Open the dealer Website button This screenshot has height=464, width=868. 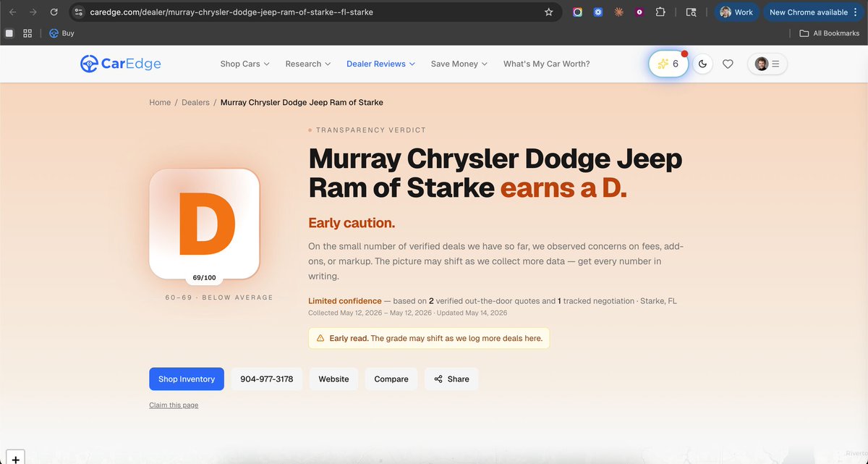point(333,379)
